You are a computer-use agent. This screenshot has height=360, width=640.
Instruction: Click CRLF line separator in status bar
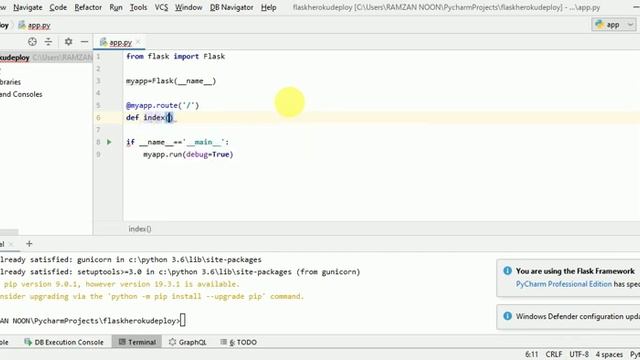554,354
